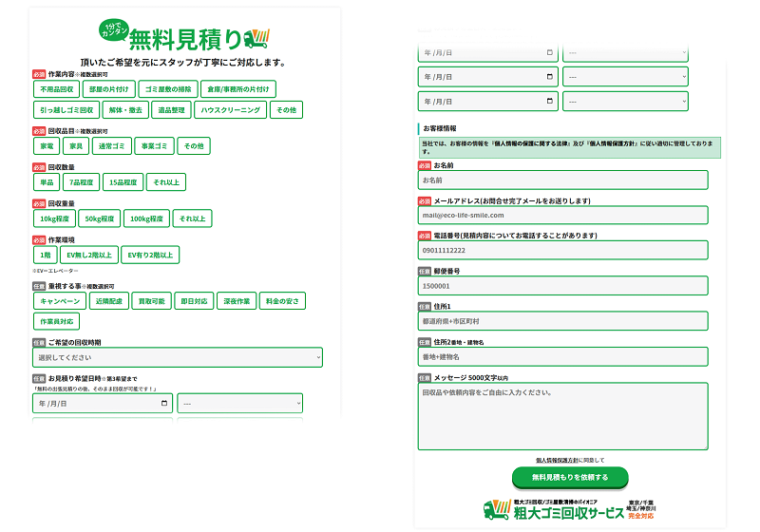Choose それ以上 under 回収数量

click(166, 182)
